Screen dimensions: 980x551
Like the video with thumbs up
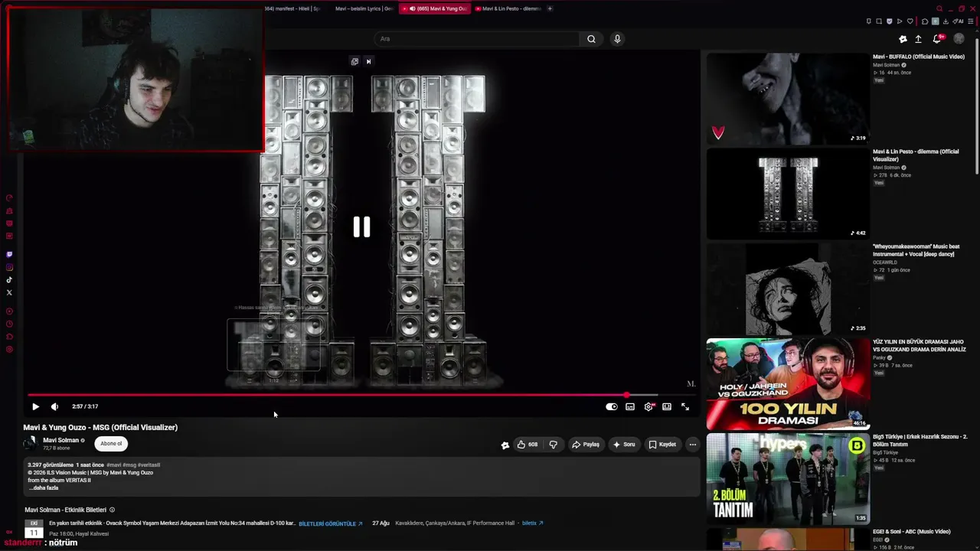pyautogui.click(x=528, y=445)
